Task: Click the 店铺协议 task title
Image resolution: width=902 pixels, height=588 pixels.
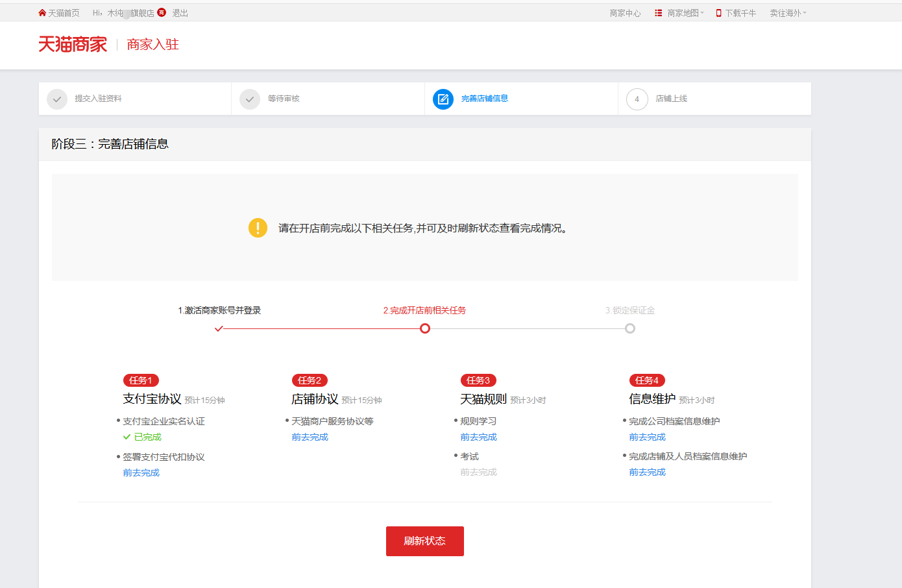Action: (x=315, y=399)
